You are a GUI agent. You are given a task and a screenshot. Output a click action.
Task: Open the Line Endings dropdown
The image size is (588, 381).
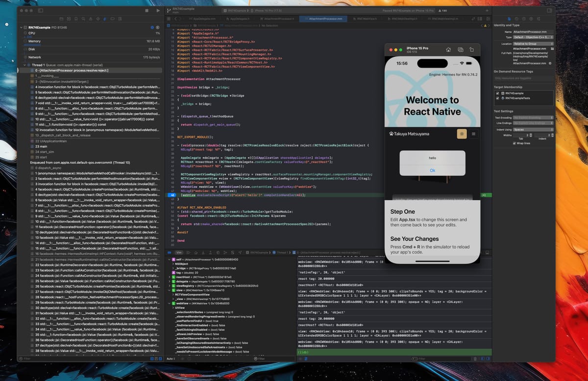point(533,123)
